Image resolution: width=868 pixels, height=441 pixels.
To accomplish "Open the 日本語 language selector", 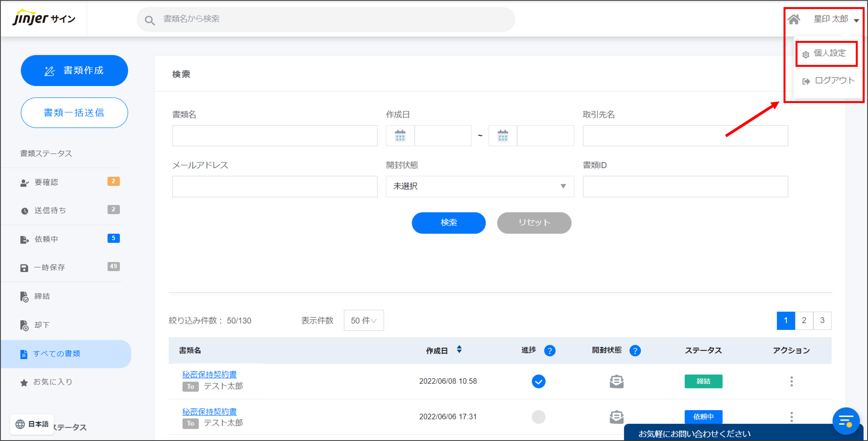I will (x=32, y=424).
